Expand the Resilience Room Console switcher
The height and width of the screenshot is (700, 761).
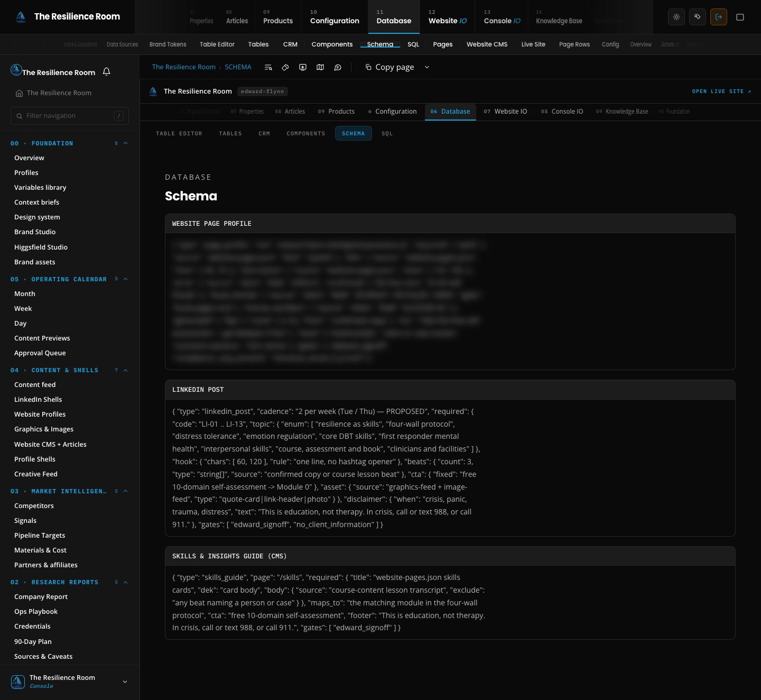(x=70, y=681)
